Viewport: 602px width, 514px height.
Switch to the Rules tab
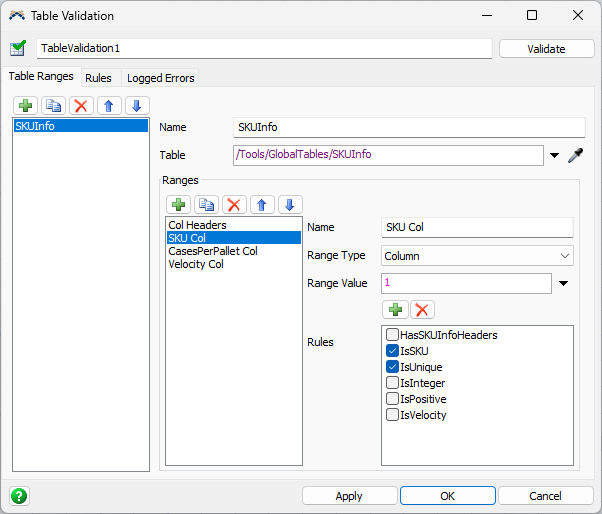click(98, 78)
